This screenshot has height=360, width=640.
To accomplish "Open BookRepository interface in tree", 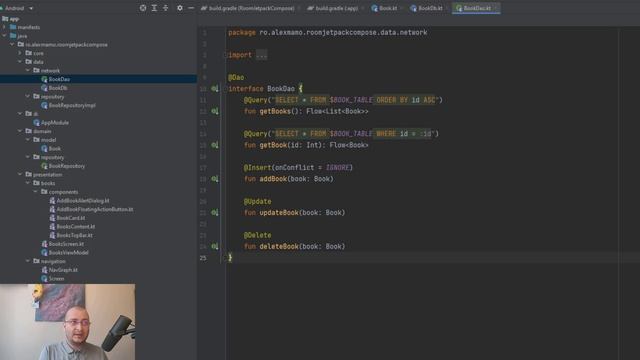I will 67,166.
